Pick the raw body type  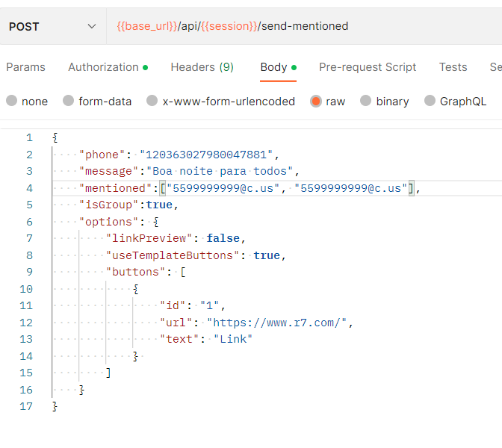[316, 101]
